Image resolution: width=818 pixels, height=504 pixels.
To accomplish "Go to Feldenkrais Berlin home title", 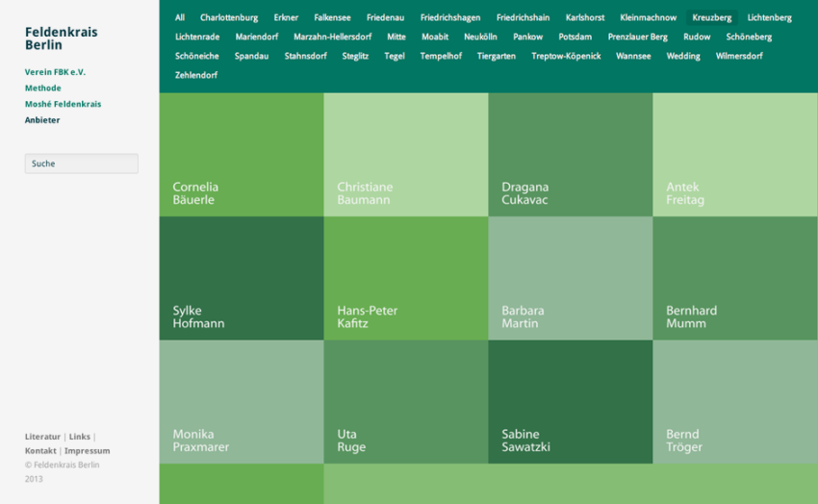I will click(61, 38).
